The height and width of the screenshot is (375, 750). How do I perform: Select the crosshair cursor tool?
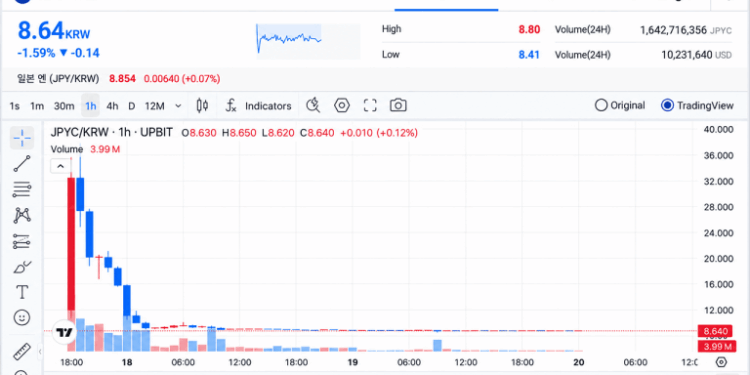pyautogui.click(x=22, y=138)
